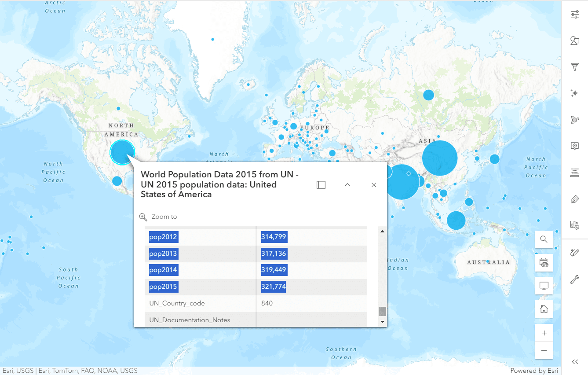Collapse the popup using the up chevron
Image resolution: width=588 pixels, height=375 pixels.
tap(347, 185)
